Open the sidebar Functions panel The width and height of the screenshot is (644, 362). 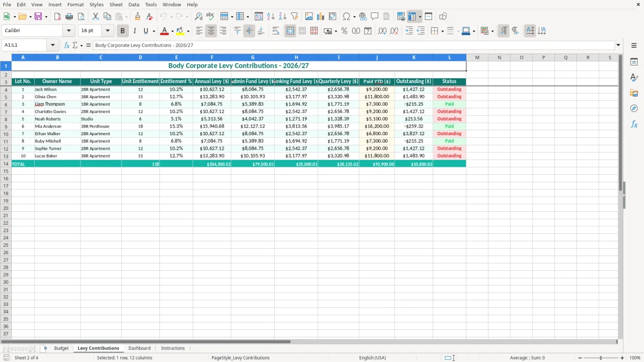634,124
